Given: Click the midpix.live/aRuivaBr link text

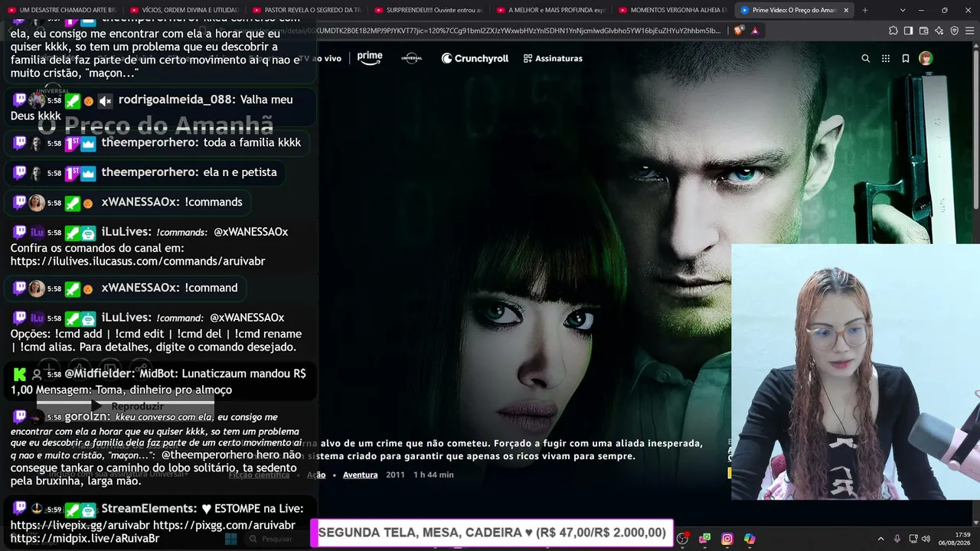Looking at the screenshot, I should pyautogui.click(x=85, y=539).
